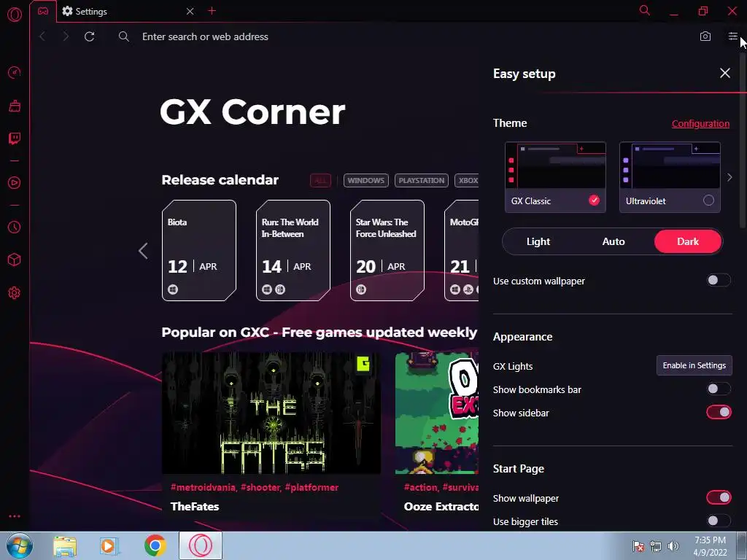The width and height of the screenshot is (747, 560).
Task: Open GX Cleaner icon in sidebar
Action: (x=15, y=106)
